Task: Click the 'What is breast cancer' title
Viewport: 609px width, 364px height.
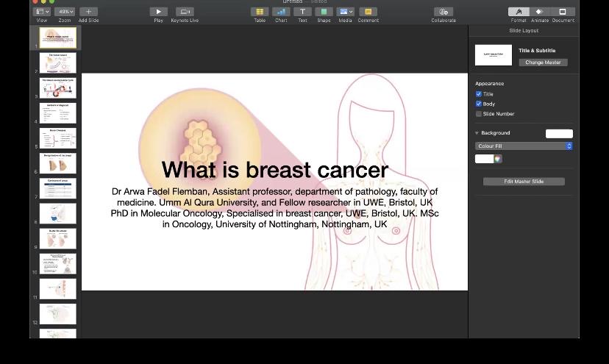Action: 274,170
